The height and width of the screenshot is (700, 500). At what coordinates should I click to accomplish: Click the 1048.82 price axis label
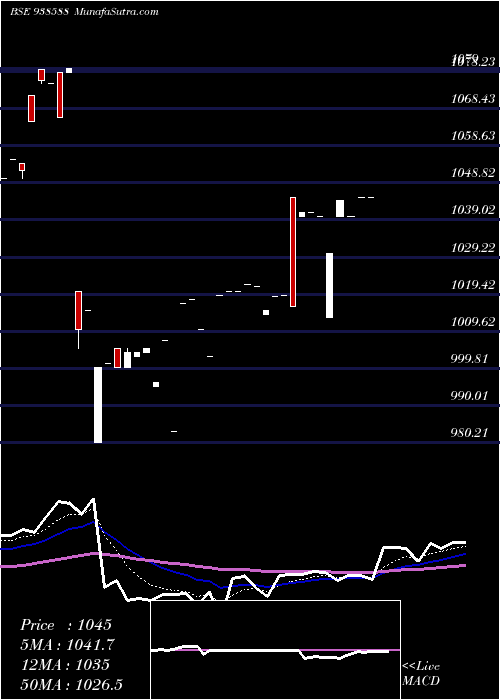pyautogui.click(x=473, y=172)
